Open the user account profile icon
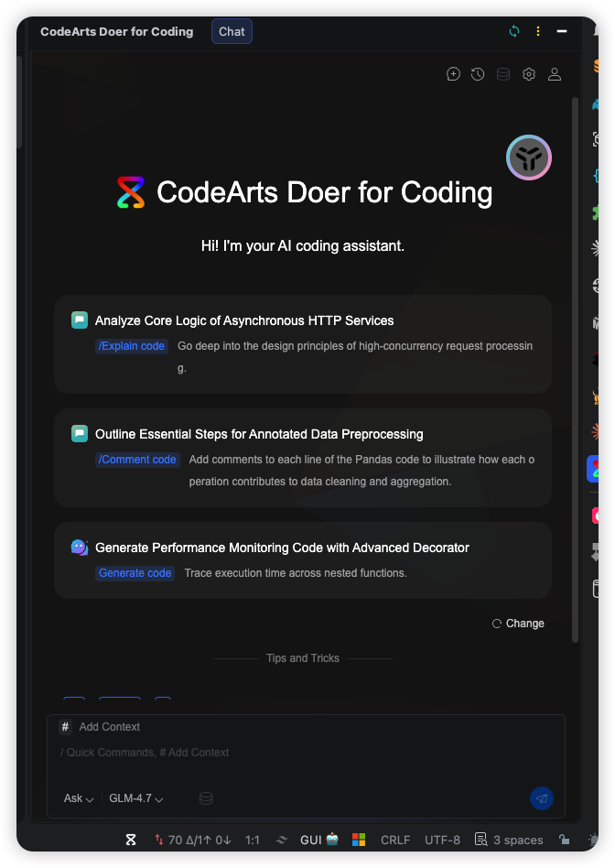615x868 pixels. tap(555, 73)
